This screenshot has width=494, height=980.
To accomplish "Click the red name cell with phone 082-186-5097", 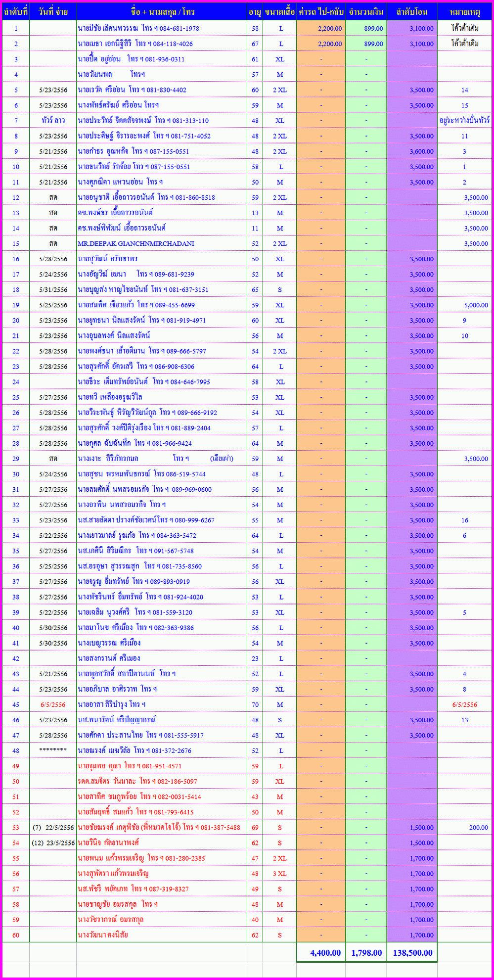I will click(162, 781).
